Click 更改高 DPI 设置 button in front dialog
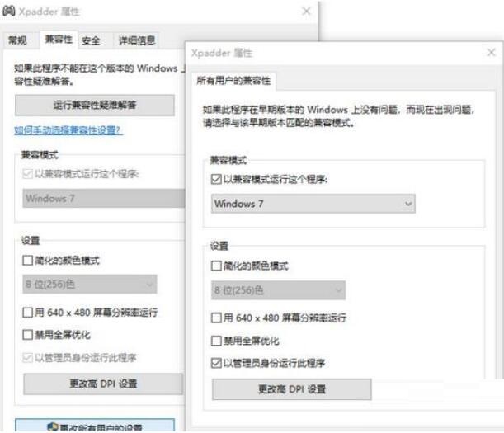Image resolution: width=504 pixels, height=433 pixels. (292, 389)
